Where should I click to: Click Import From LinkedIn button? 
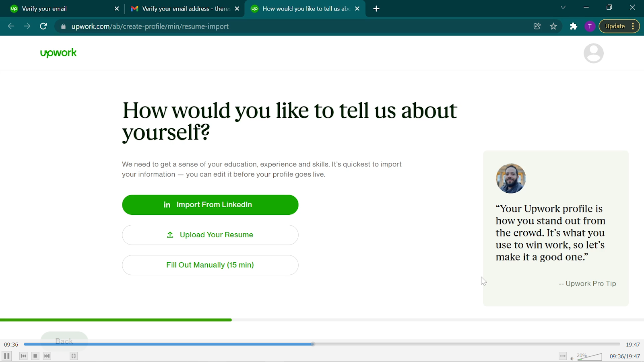(x=210, y=205)
